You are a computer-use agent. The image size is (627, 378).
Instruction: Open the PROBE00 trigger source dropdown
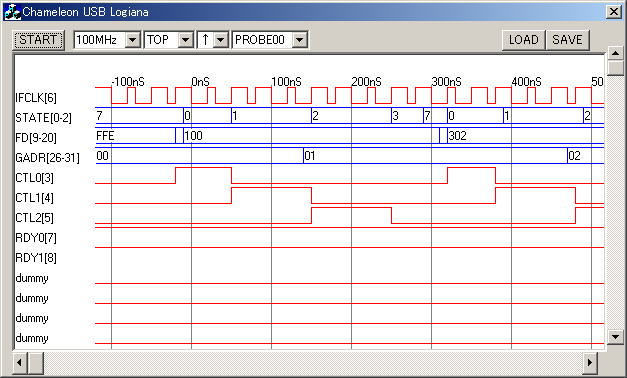(x=300, y=40)
